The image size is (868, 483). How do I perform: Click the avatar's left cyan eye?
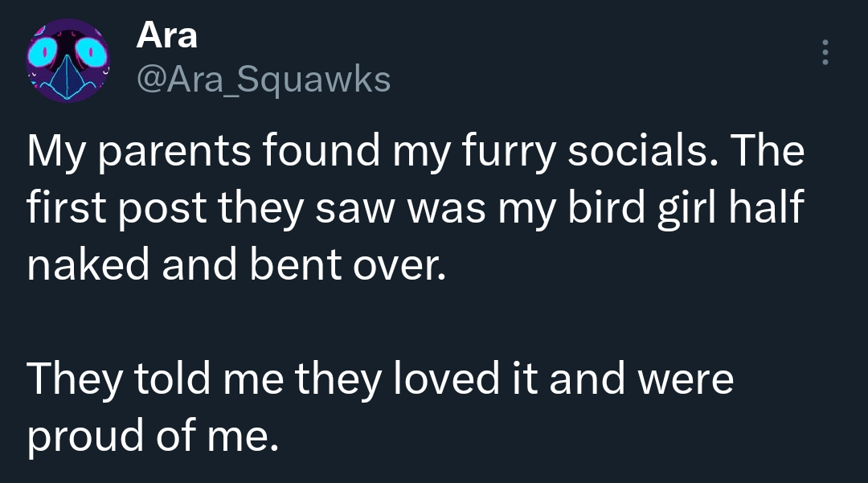point(42,55)
